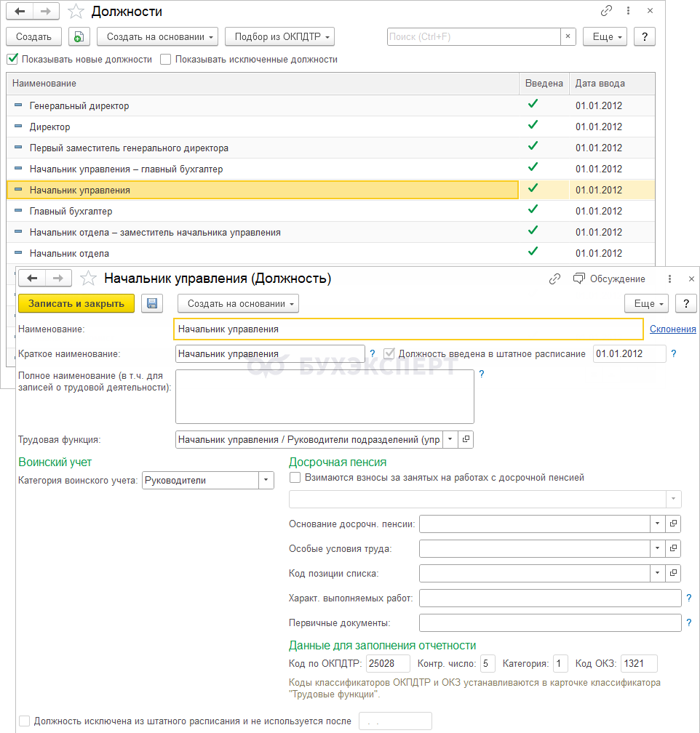Click Наименование input field in form

(408, 329)
